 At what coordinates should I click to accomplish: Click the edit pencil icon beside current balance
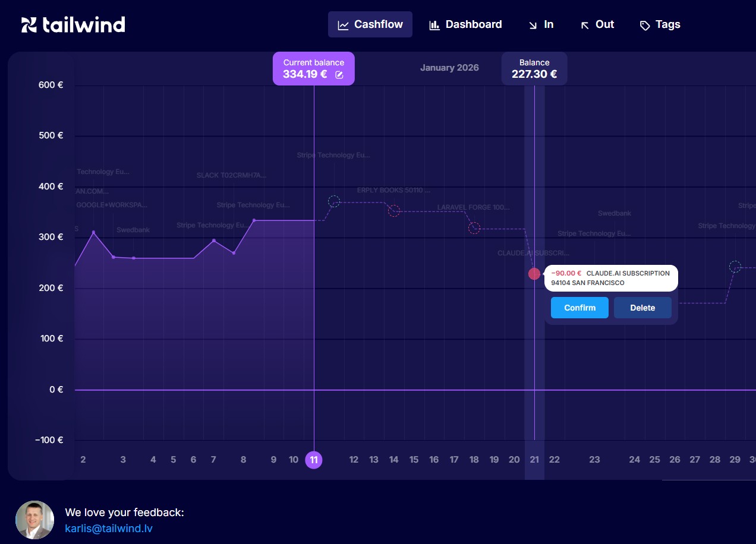point(339,75)
